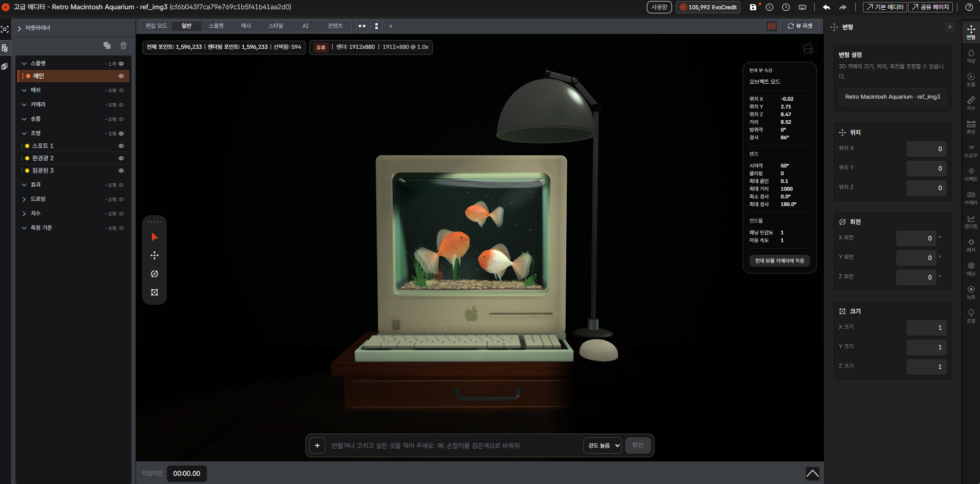Image resolution: width=980 pixels, height=484 pixels.
Task: Open the 드로우 draw panel
Action: point(971,151)
